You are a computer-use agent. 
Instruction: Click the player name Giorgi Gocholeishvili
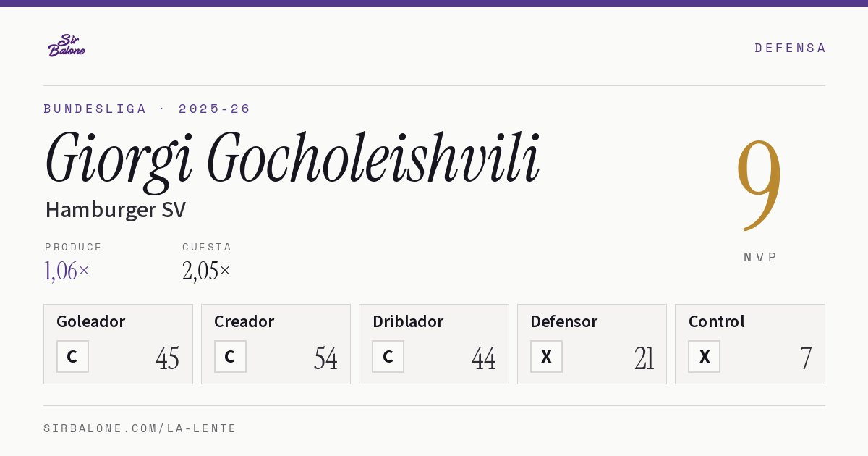pos(292,160)
